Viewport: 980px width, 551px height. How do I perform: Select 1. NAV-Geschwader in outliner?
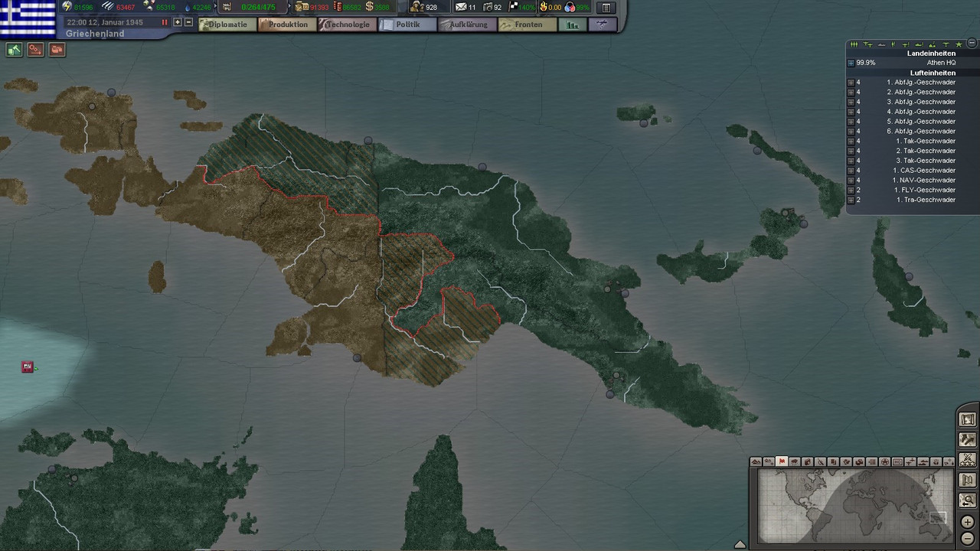tap(924, 181)
